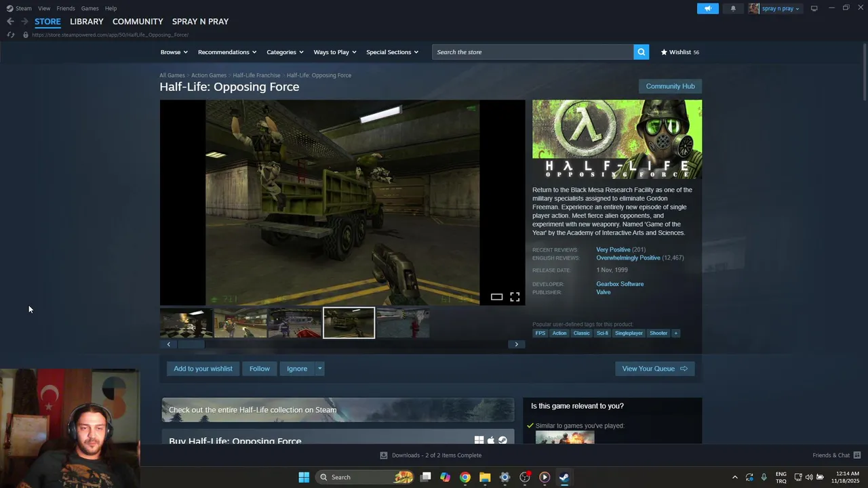The image size is (868, 488).
Task: Select the STORE tab
Action: [x=47, y=22]
